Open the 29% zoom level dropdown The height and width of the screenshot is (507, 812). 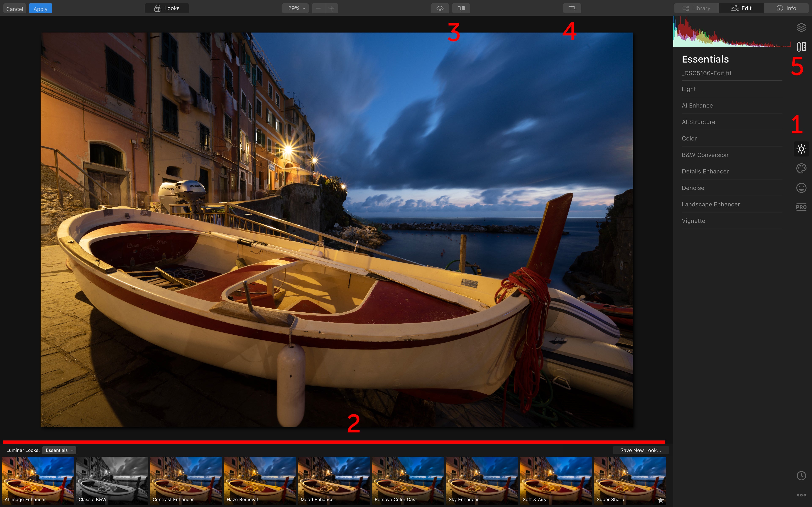(x=295, y=8)
